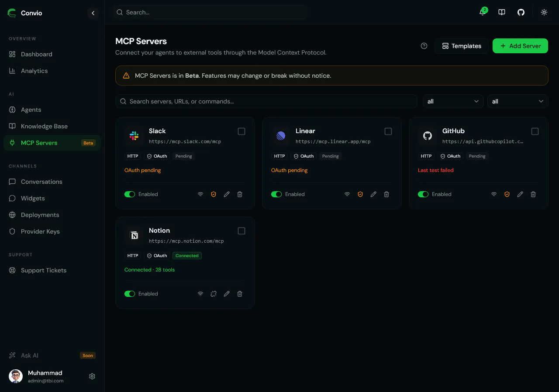Delete the GitHub server

pyautogui.click(x=533, y=194)
